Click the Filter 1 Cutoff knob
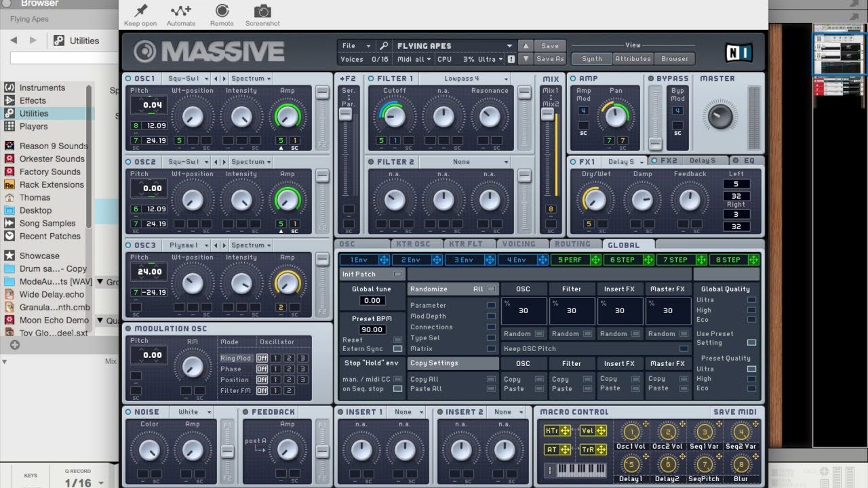868x488 pixels. coord(395,117)
